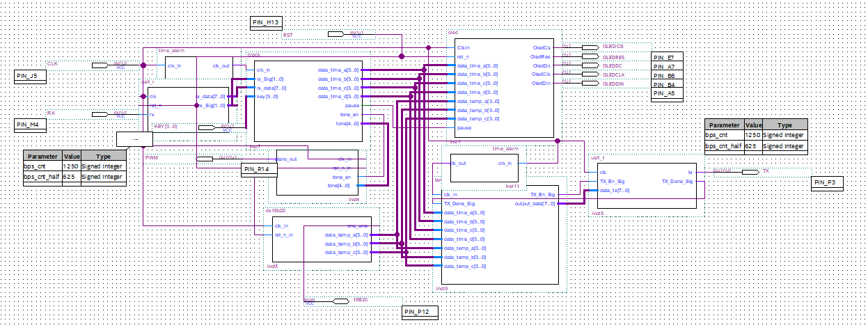The image size is (868, 325).
Task: Click bps_cnt_half value in right parameter table
Action: (x=753, y=146)
